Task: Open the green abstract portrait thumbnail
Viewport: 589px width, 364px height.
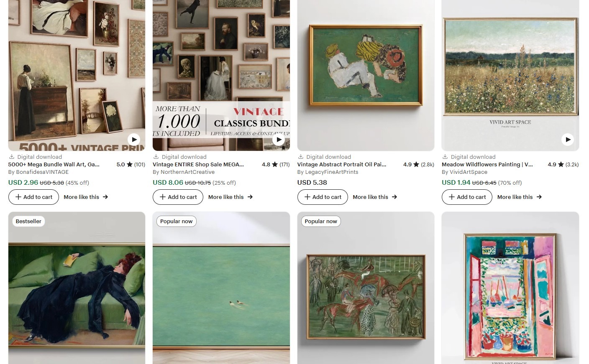Action: (366, 75)
